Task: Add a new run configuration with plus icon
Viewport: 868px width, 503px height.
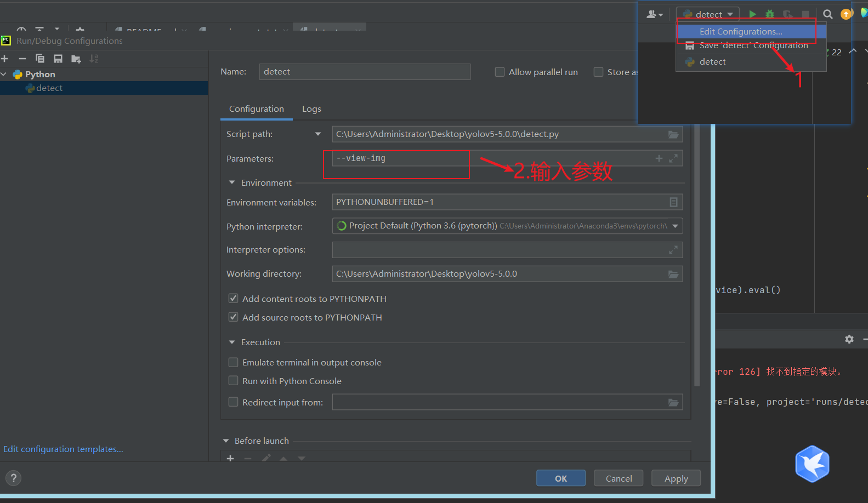Action: 5,59
